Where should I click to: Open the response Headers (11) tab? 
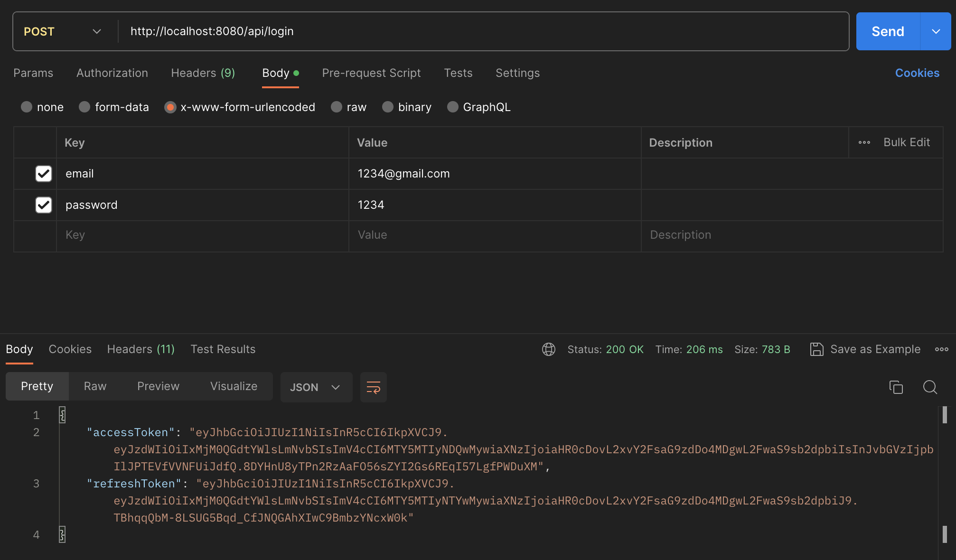[x=141, y=349]
